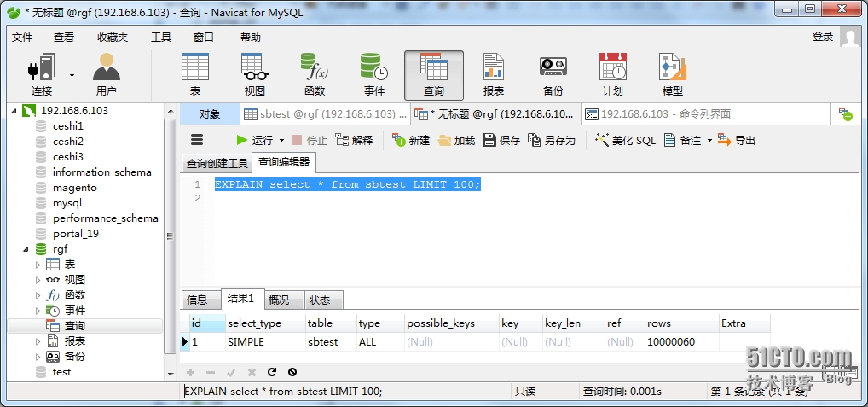Export results with 导出
This screenshot has height=407, width=868.
(x=737, y=141)
